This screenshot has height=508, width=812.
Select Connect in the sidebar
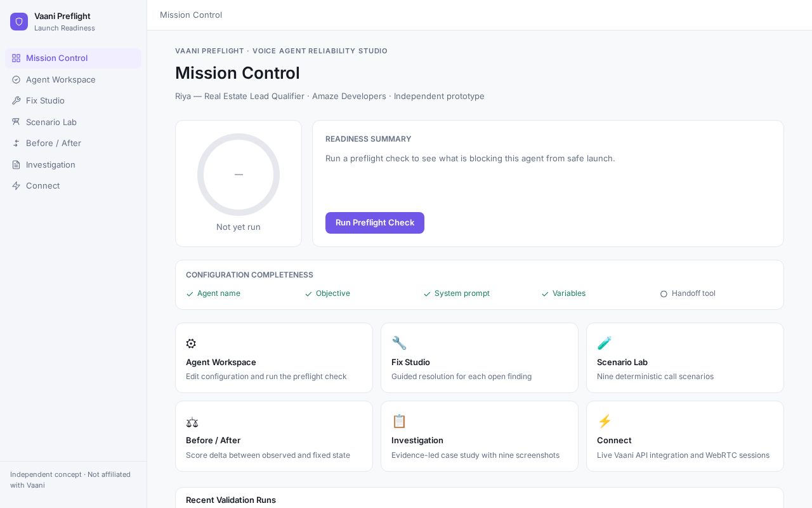(73, 185)
